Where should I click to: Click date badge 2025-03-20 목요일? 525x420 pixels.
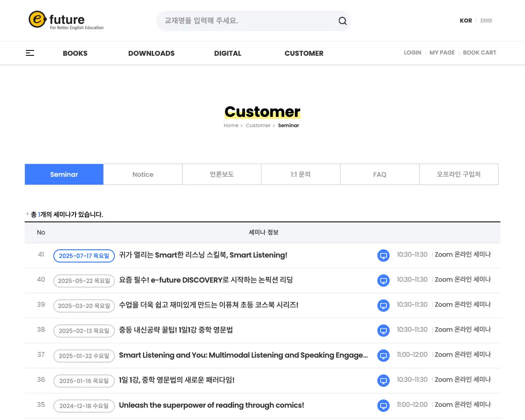pos(84,306)
